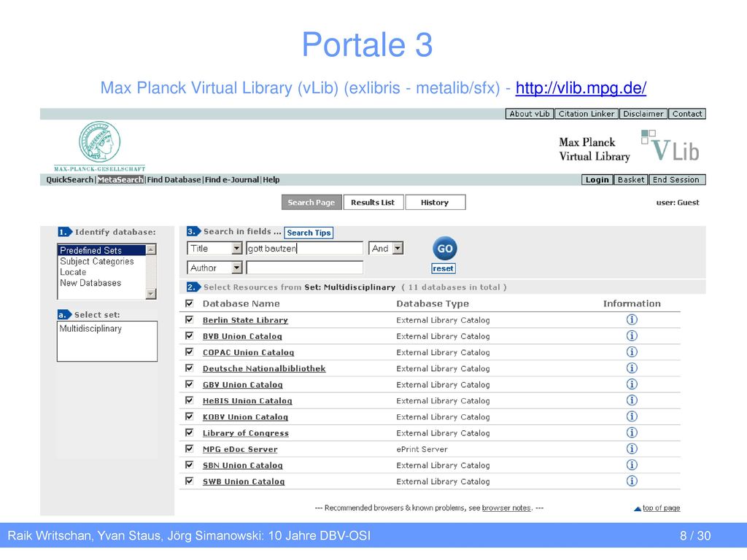The image size is (747, 560).
Task: Open Library of Congress database link
Action: (246, 433)
